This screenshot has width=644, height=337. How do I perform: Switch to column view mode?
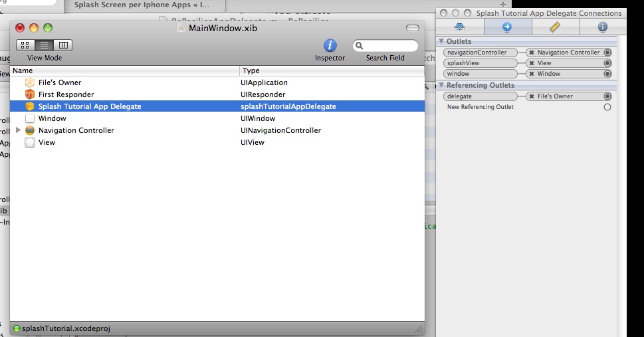point(63,45)
